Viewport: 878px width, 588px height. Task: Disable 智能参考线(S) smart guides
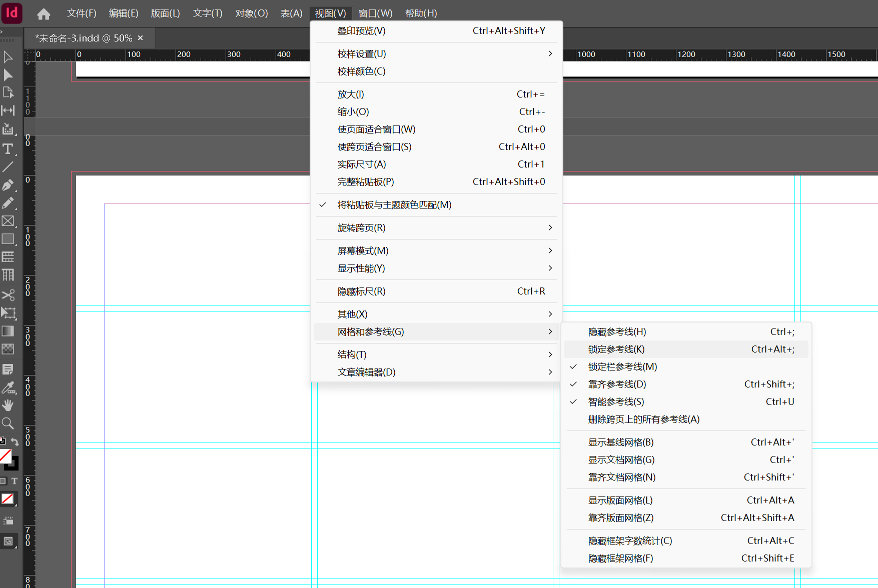[616, 402]
